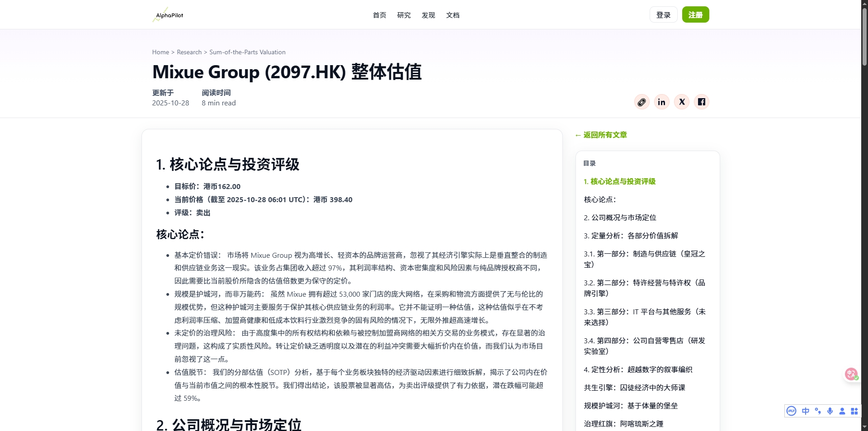Click the green 注册 button
Viewport: 868px width, 431px height.
coord(695,15)
